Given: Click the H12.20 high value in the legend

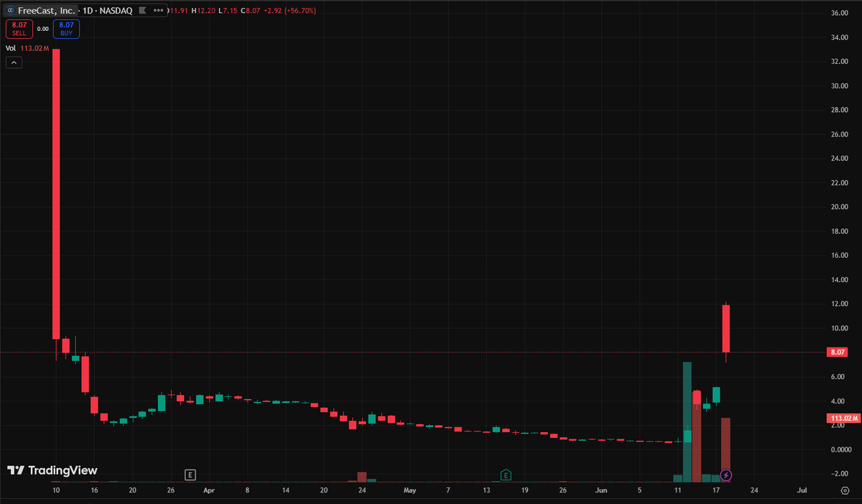Looking at the screenshot, I should (x=203, y=11).
